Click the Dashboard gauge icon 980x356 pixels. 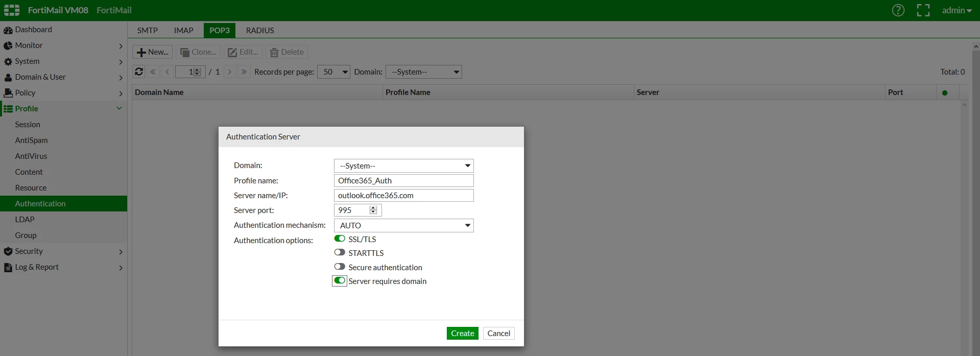pyautogui.click(x=8, y=30)
